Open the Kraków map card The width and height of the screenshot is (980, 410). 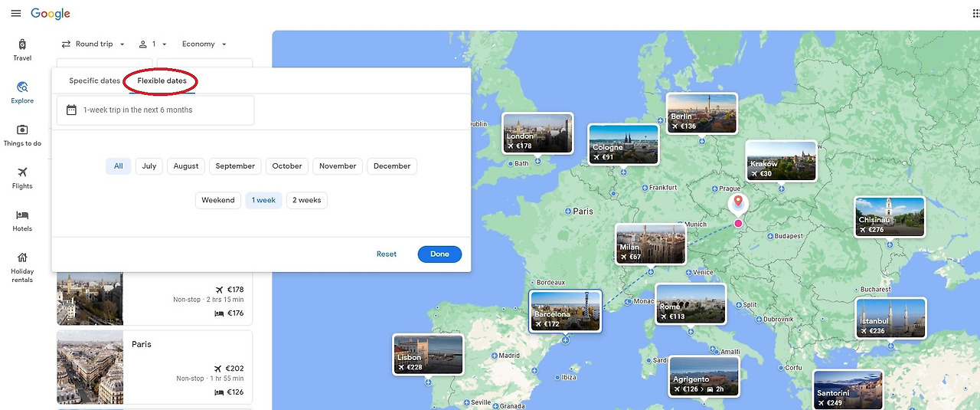pyautogui.click(x=781, y=161)
